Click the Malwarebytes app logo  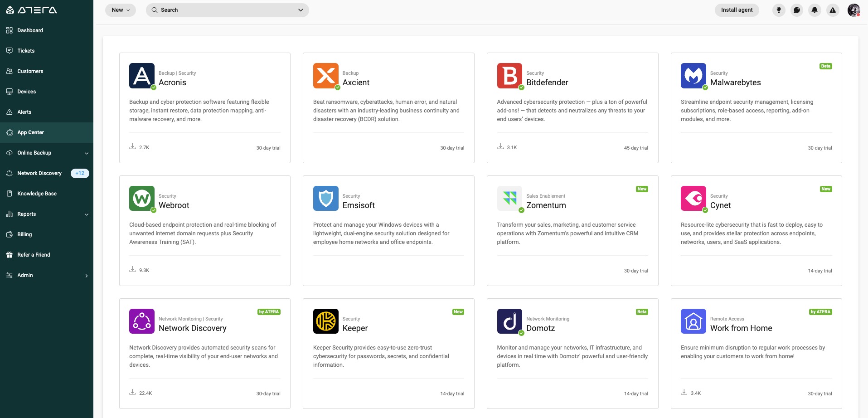pyautogui.click(x=693, y=76)
